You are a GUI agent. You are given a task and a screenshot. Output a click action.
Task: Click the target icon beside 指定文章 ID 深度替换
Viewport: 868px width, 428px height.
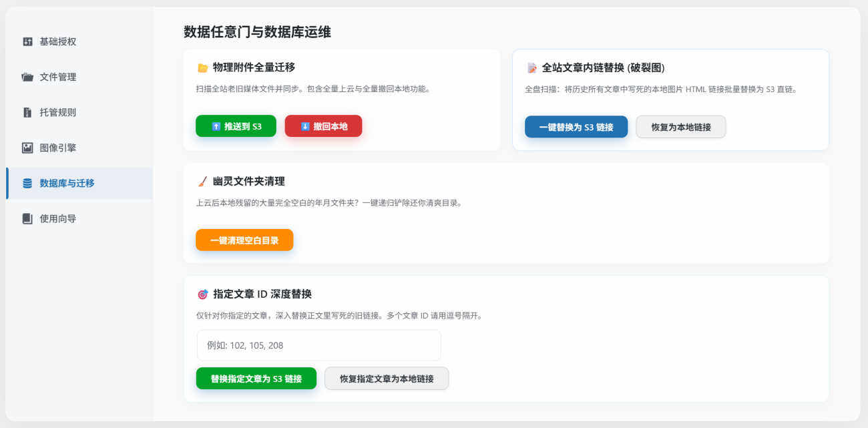pos(202,294)
